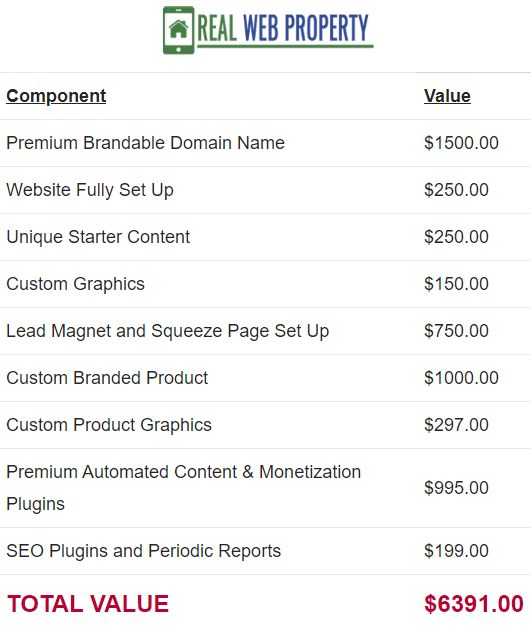Select Premium Automated Content & Monetization Plugins
Image resolution: width=531 pixels, height=632 pixels.
tap(183, 488)
